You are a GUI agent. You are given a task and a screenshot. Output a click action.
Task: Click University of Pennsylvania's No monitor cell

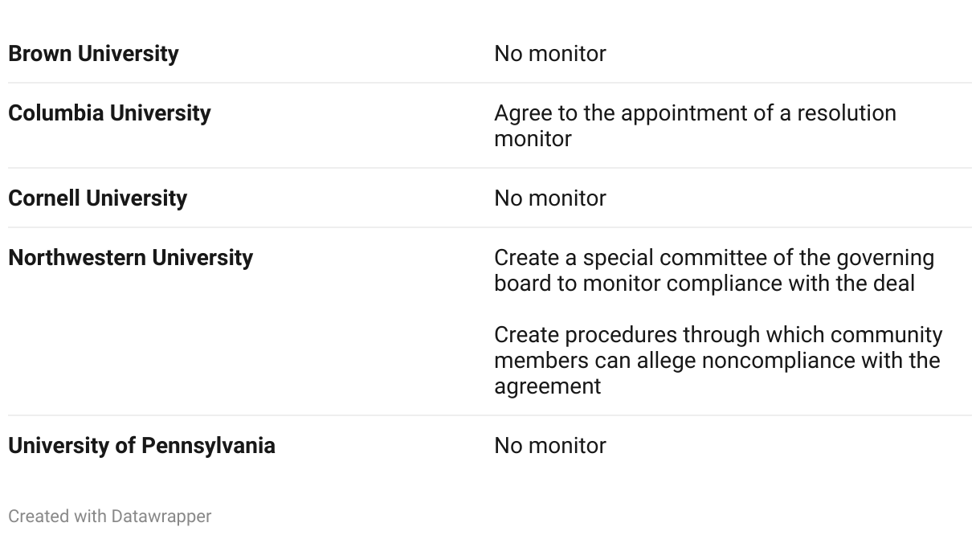(x=549, y=446)
